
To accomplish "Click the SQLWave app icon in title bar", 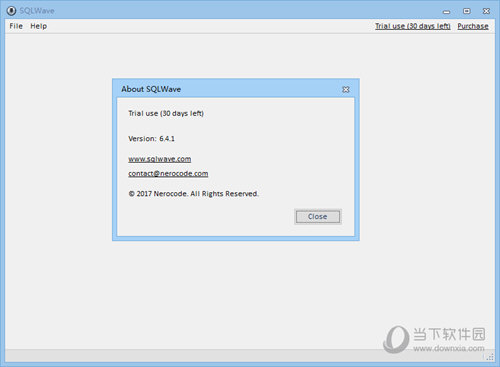I will (x=11, y=11).
